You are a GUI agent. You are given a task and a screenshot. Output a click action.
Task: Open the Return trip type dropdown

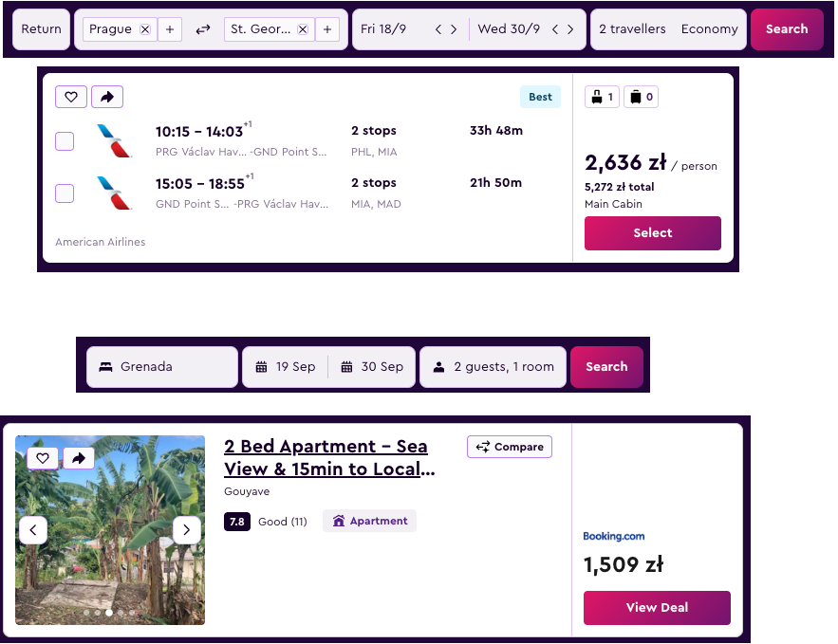pos(41,29)
